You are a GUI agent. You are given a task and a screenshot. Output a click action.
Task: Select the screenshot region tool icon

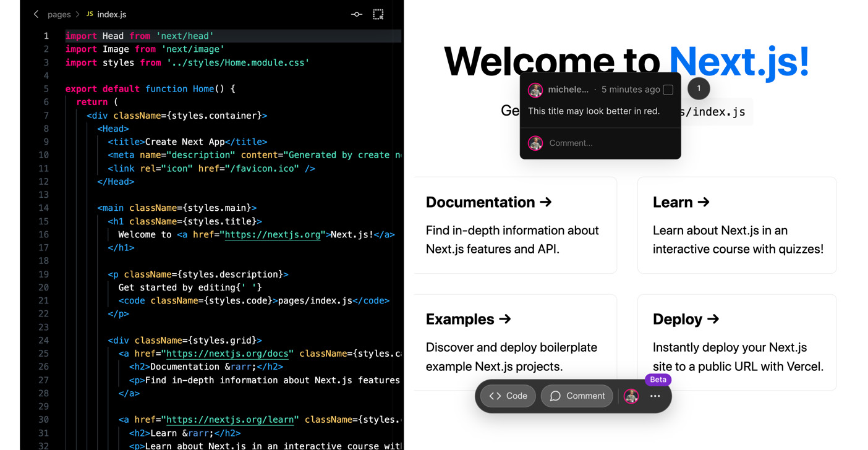pyautogui.click(x=378, y=14)
